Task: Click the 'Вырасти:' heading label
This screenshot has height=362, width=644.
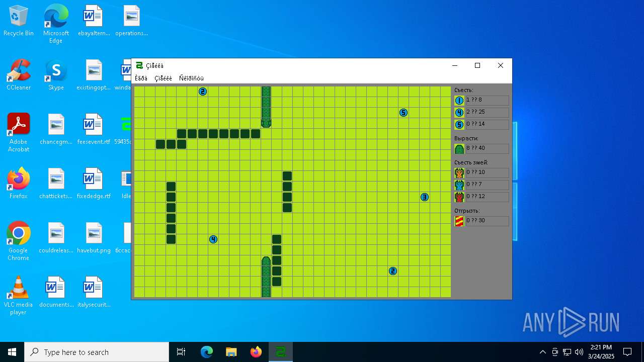Action: tap(466, 138)
